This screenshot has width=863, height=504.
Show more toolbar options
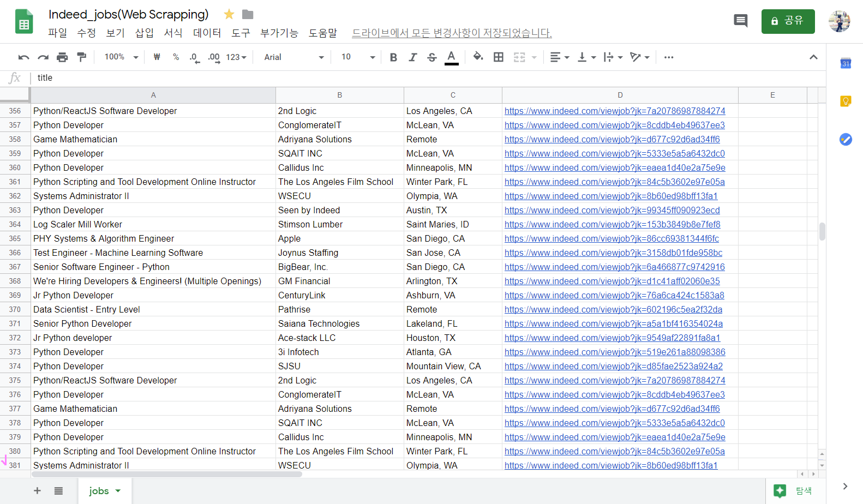tap(669, 57)
